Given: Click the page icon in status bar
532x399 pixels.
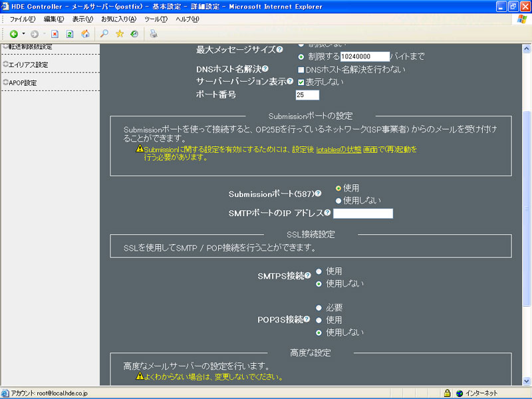Looking at the screenshot, I should pyautogui.click(x=5, y=393).
